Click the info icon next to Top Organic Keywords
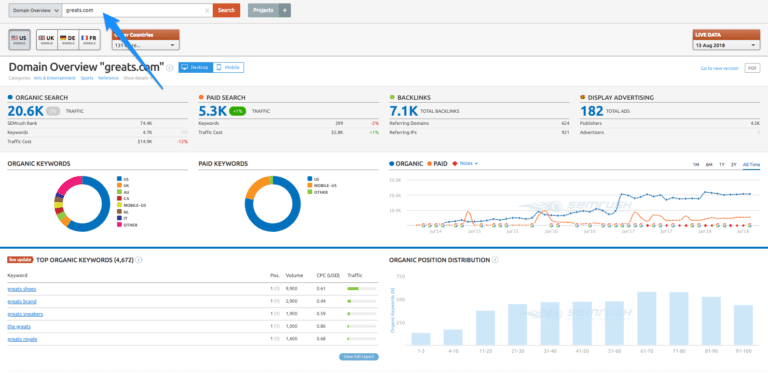 (x=139, y=260)
